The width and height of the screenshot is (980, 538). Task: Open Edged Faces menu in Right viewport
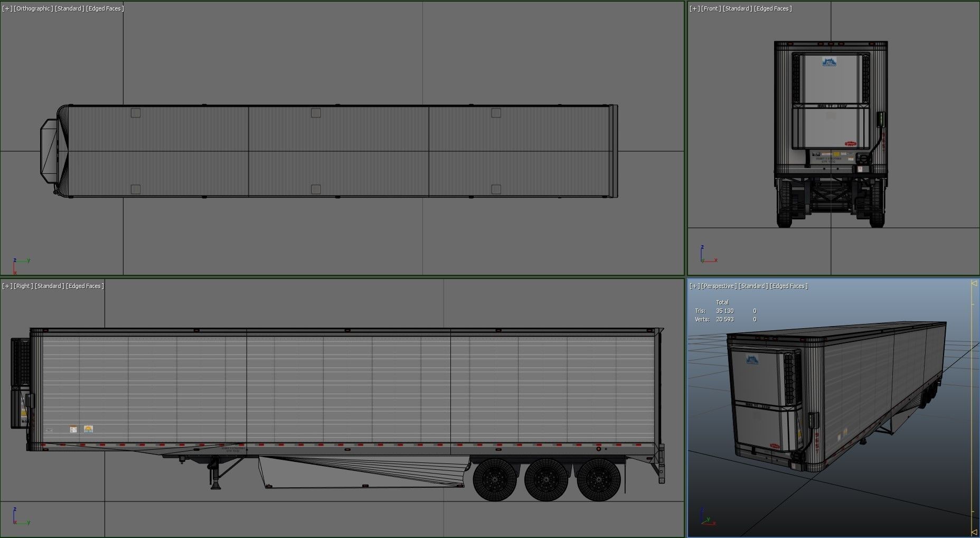tap(84, 286)
